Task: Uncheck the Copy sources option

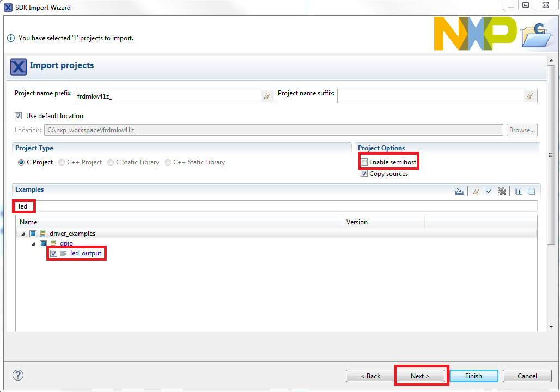Action: pos(364,174)
